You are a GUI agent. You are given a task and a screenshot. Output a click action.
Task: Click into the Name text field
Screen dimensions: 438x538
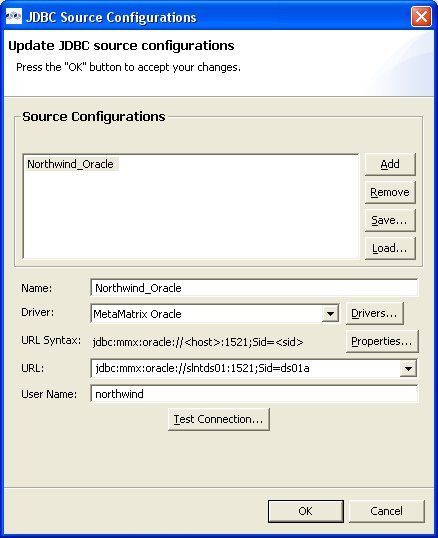click(x=254, y=288)
